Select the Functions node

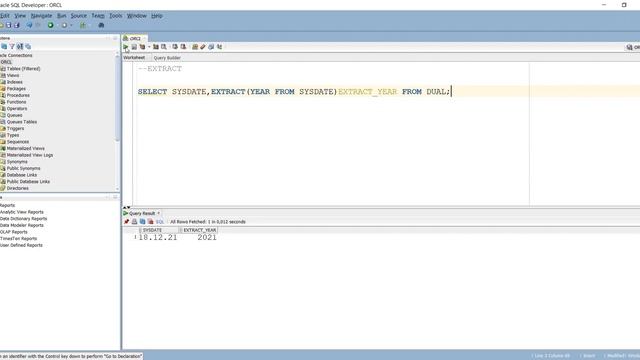click(16, 102)
